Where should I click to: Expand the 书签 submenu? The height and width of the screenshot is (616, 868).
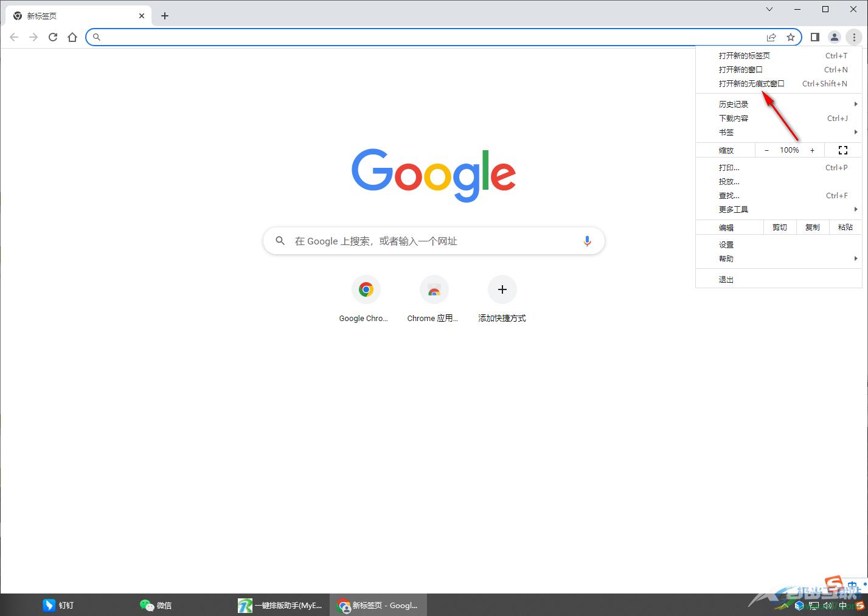pyautogui.click(x=779, y=132)
